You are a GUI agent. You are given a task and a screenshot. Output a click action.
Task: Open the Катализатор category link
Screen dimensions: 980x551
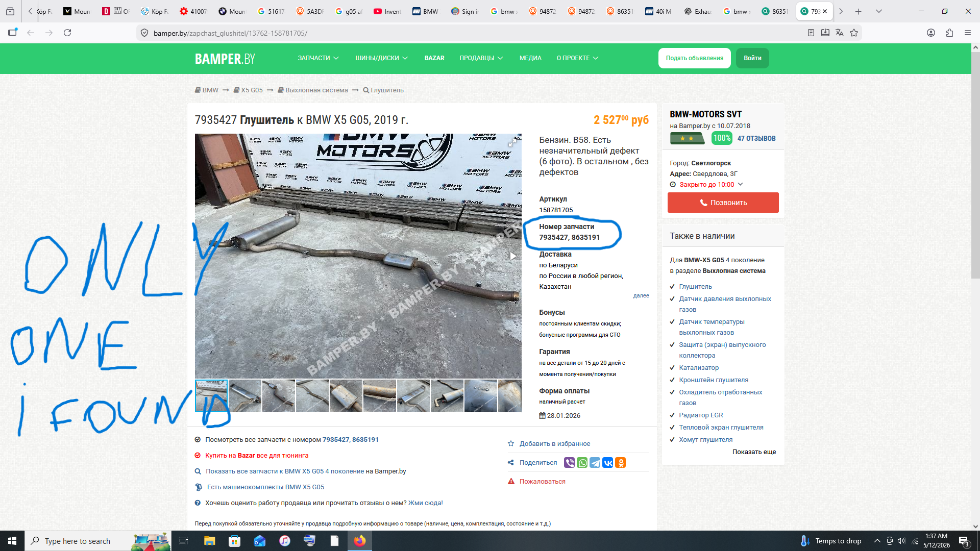tap(699, 368)
